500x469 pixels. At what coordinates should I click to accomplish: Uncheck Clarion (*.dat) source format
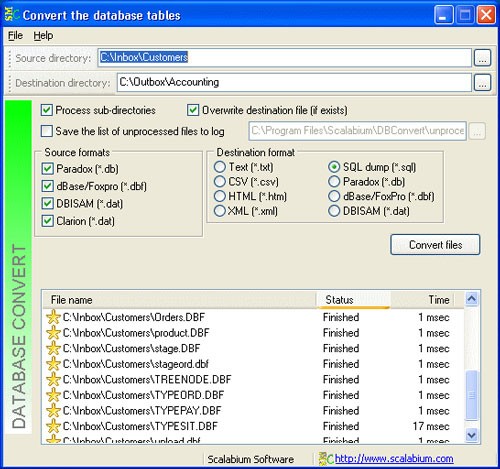[x=48, y=221]
